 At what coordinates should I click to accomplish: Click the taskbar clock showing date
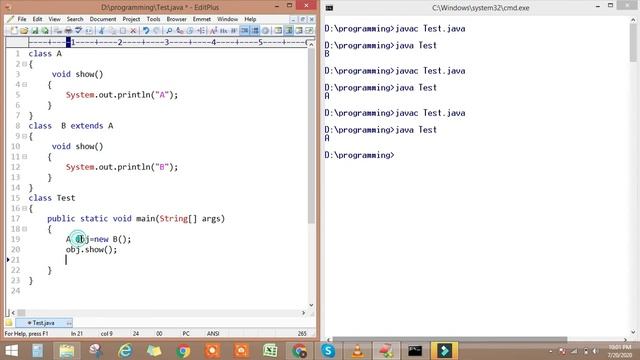coord(620,351)
